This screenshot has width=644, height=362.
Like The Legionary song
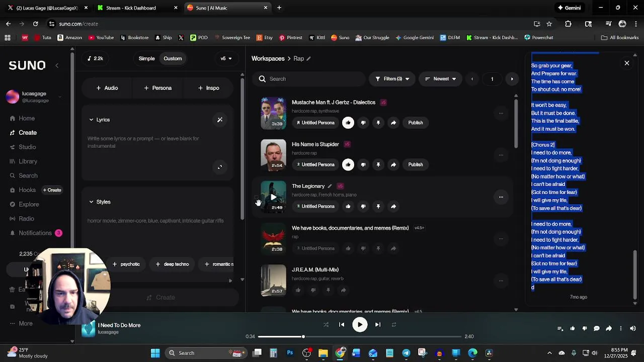tap(348, 206)
